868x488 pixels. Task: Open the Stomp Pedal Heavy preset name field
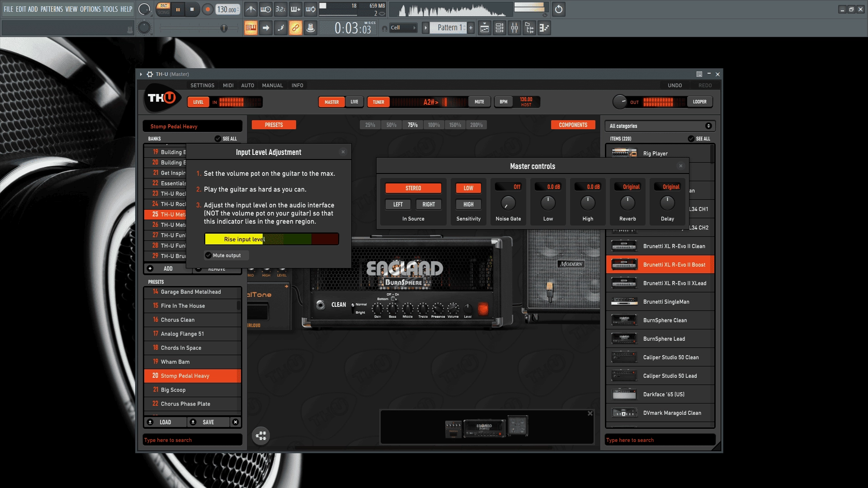193,126
